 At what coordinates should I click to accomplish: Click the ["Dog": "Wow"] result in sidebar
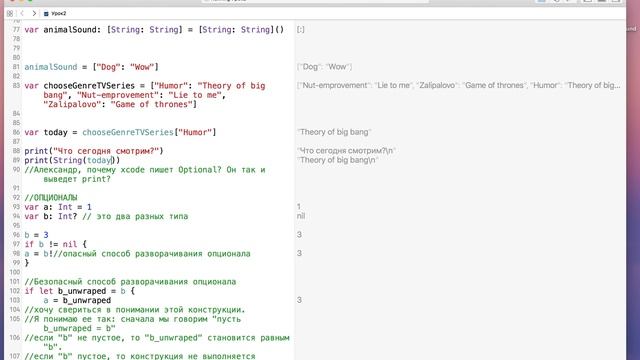[x=324, y=67]
